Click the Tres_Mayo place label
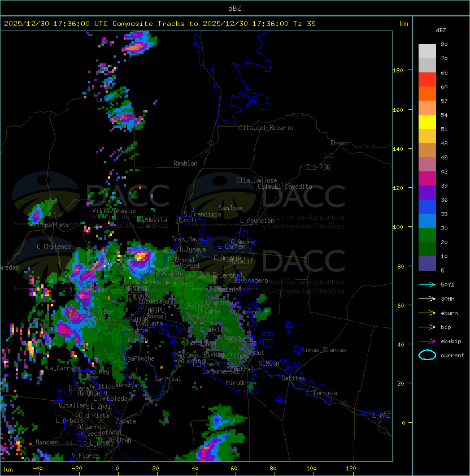Image resolution: width=470 pixels, height=476 pixels. click(x=186, y=239)
